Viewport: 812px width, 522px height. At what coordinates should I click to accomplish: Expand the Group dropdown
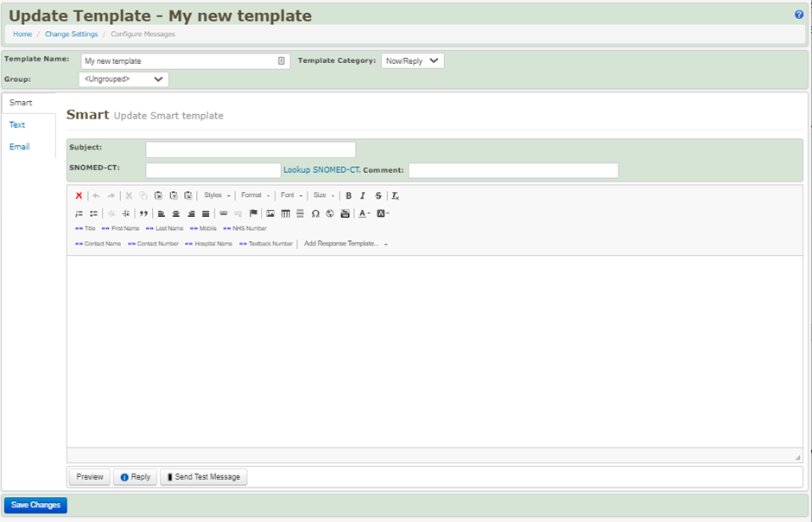124,80
